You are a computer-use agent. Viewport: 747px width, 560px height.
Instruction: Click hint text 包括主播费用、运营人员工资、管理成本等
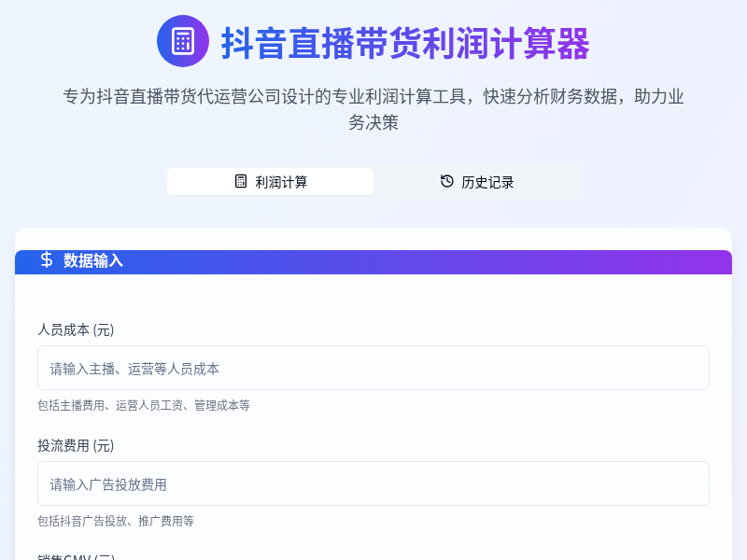tap(144, 405)
